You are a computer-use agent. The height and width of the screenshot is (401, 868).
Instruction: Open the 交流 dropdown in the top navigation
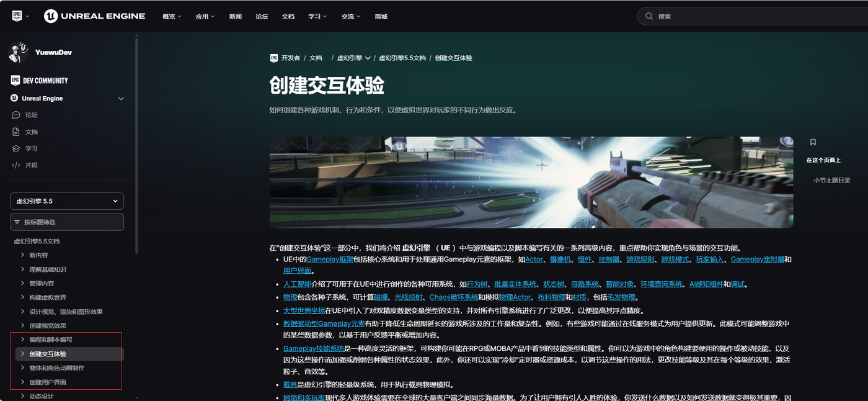click(351, 17)
